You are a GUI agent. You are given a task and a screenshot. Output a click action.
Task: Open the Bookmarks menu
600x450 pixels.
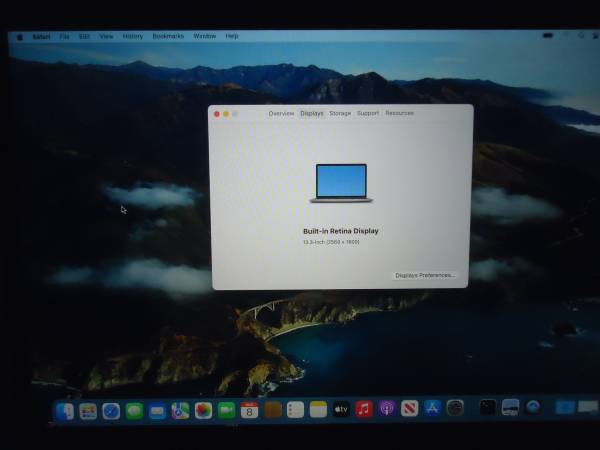pyautogui.click(x=168, y=36)
